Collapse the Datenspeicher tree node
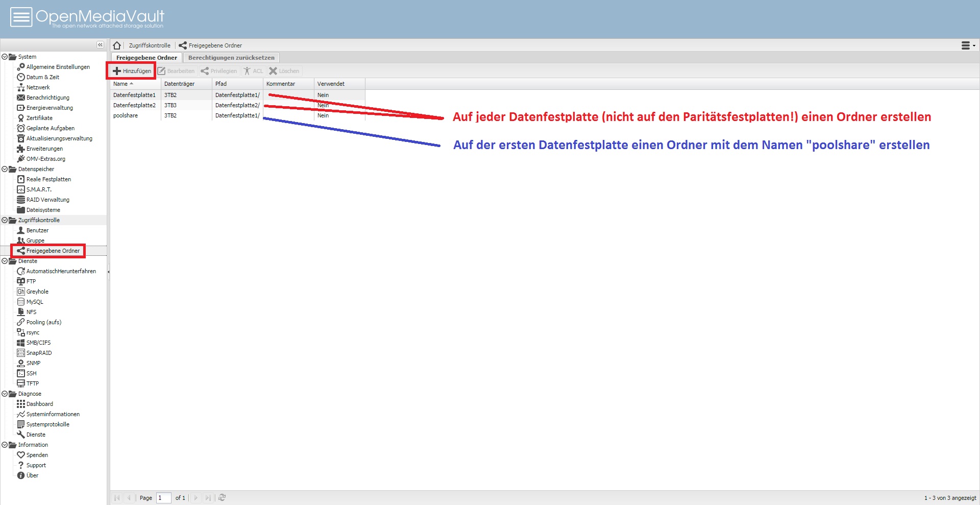This screenshot has height=505, width=980. [x=5, y=169]
